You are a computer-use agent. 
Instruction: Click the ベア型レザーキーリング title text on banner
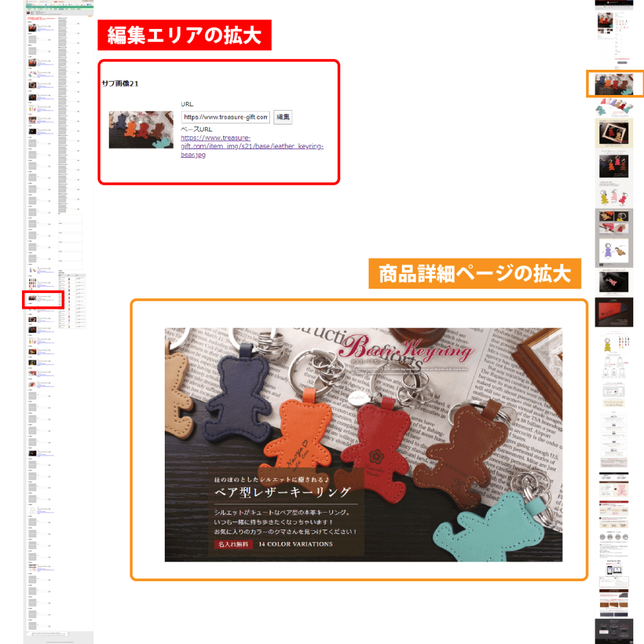282,492
